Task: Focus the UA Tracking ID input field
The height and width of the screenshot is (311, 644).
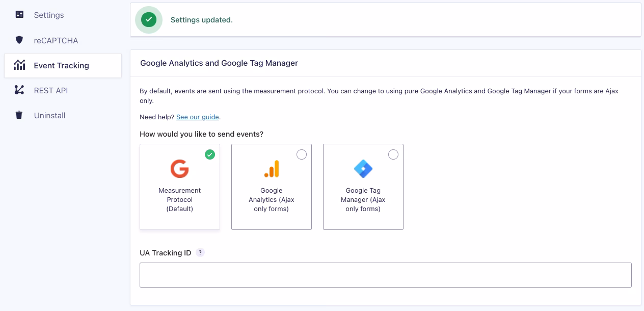Action: (386, 275)
